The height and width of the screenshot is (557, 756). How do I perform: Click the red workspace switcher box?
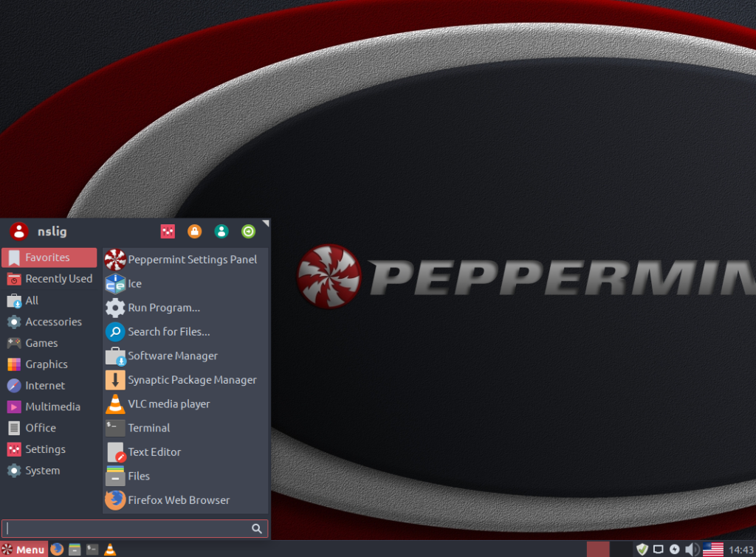598,550
